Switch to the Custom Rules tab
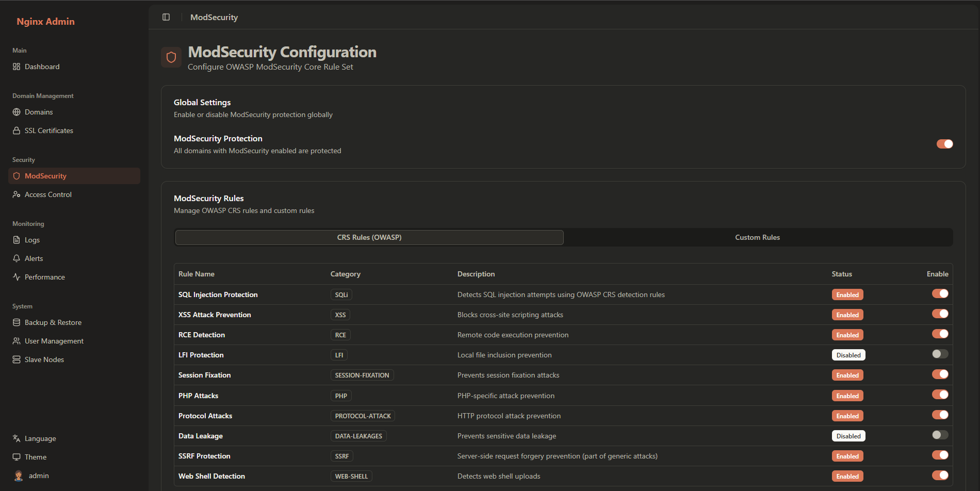Viewport: 980px width, 491px height. [757, 237]
